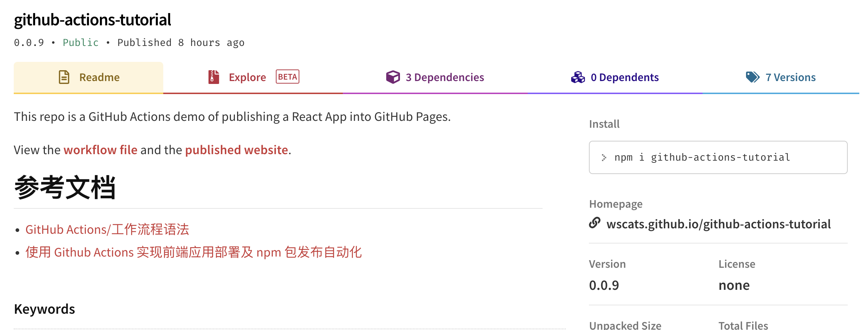Click the Homepage heading
The image size is (868, 330).
[616, 204]
